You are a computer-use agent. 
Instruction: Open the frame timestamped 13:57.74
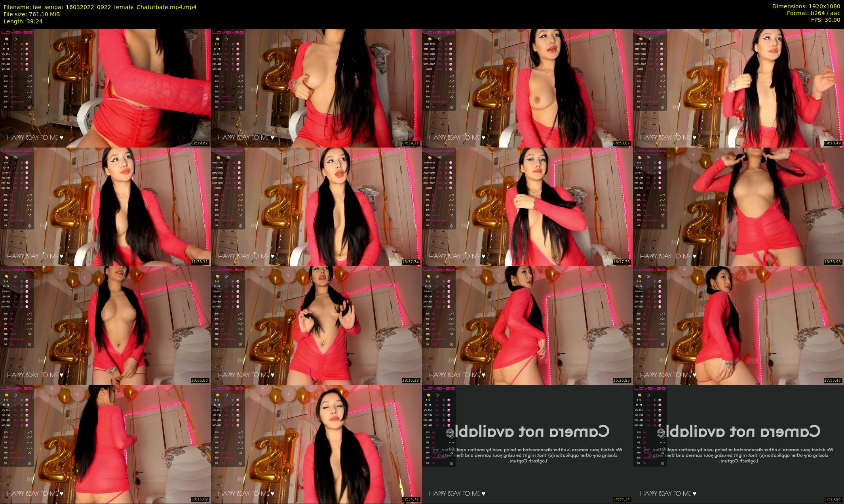[316, 207]
